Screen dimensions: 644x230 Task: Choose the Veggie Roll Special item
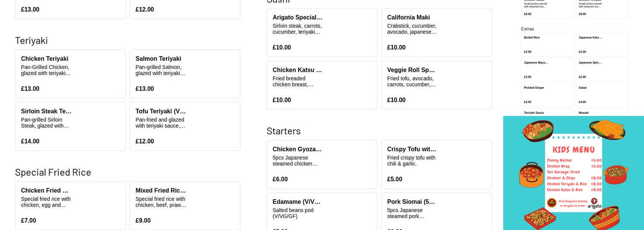(437, 85)
